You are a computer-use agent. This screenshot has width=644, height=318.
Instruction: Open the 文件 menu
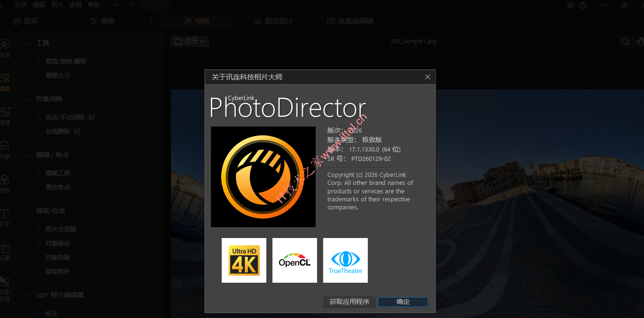pos(20,5)
